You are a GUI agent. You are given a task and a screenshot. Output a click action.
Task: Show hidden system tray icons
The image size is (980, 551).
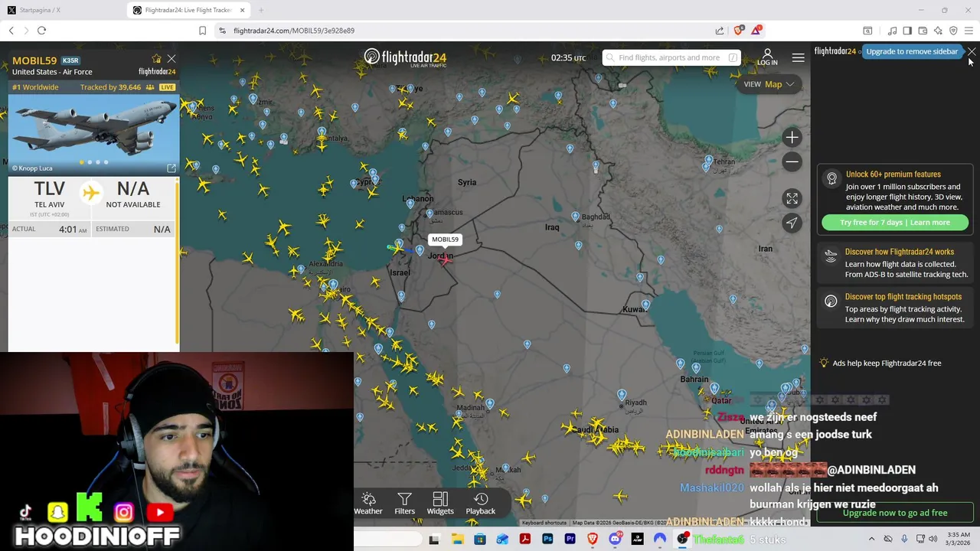coord(871,540)
